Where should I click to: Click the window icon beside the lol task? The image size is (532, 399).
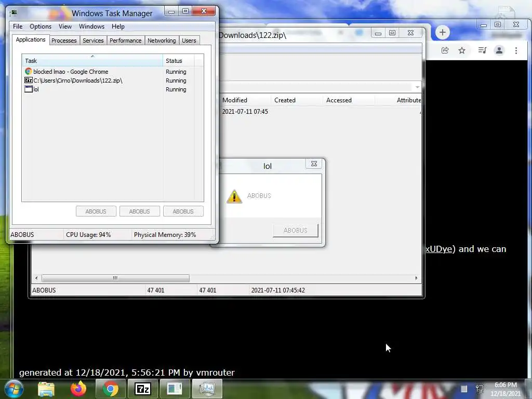[28, 89]
